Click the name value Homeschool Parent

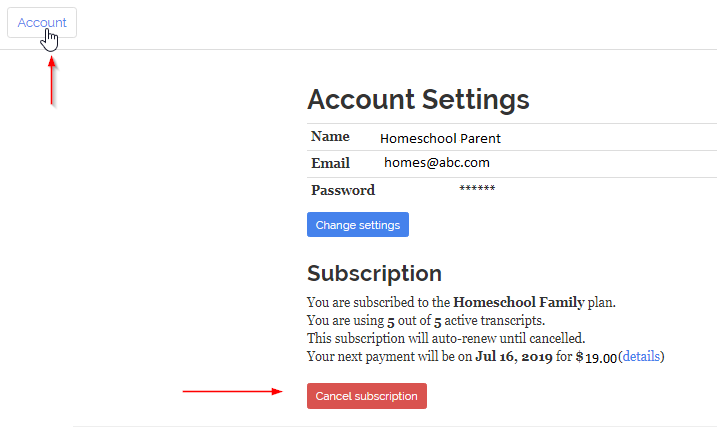[x=440, y=138]
